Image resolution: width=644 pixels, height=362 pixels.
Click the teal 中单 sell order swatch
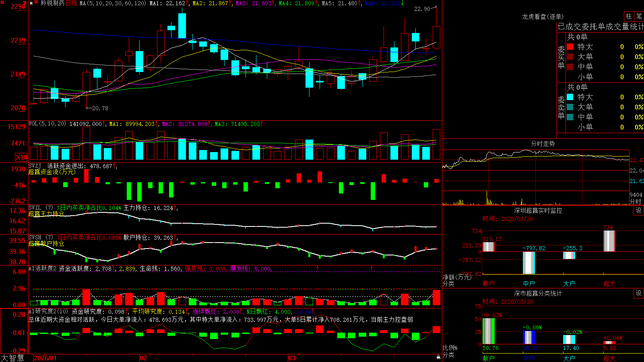570,117
